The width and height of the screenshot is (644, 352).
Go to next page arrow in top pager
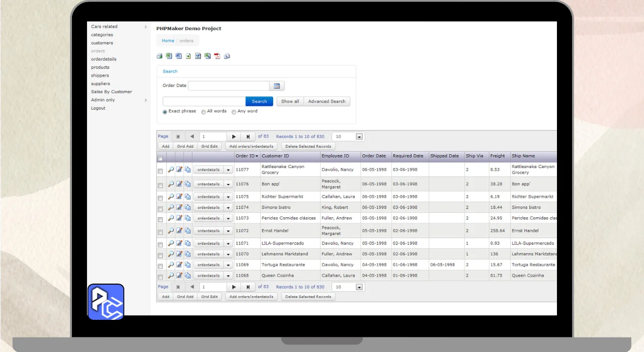coord(233,137)
